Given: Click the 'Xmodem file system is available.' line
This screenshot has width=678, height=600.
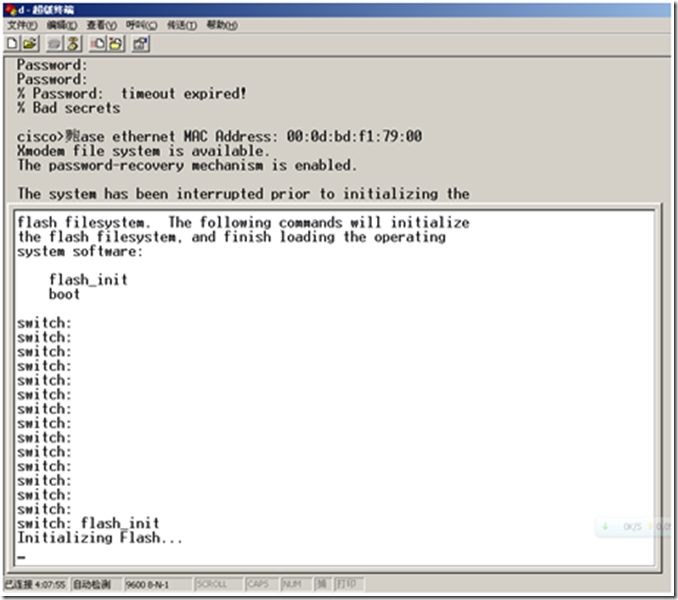Looking at the screenshot, I should coord(143,151).
